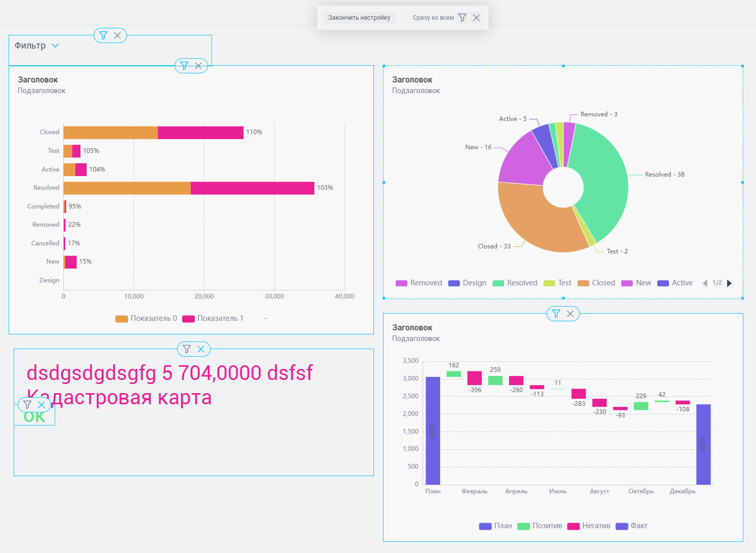Toggle План series in waterfall legend
Image resolution: width=756 pixels, height=553 pixels.
495,526
